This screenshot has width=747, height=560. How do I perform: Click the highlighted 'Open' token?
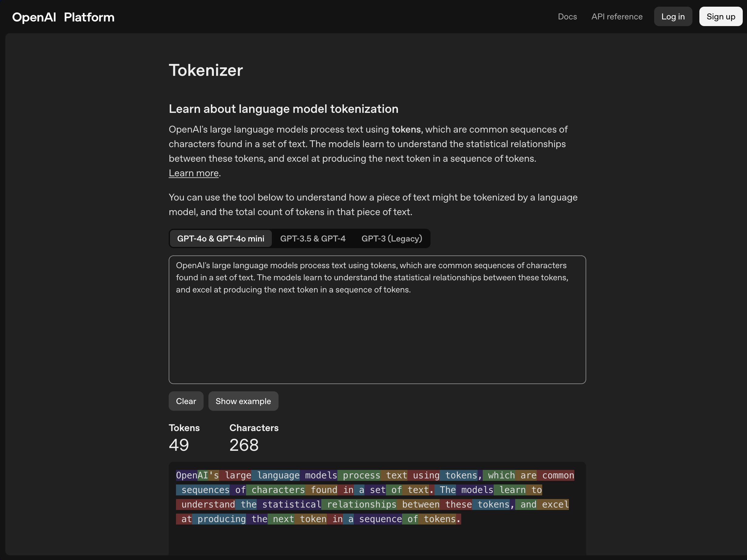pyautogui.click(x=187, y=475)
